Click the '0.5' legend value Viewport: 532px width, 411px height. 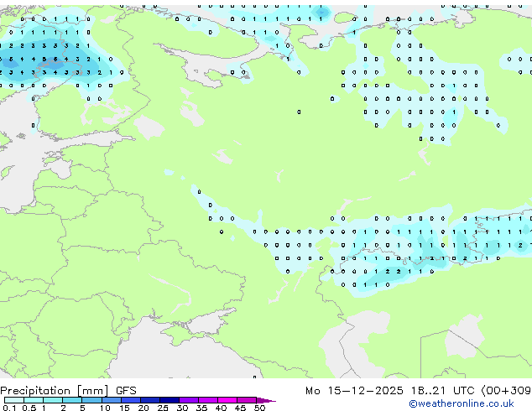click(29, 408)
